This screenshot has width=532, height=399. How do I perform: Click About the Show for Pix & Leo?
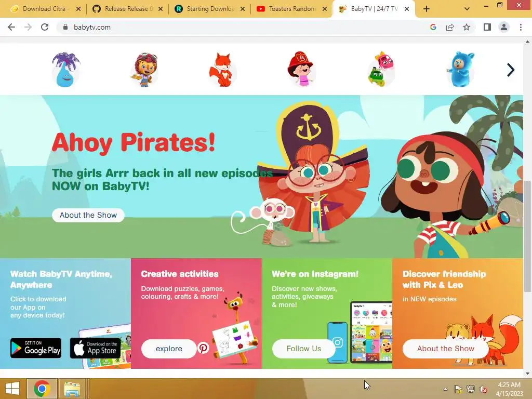click(445, 349)
